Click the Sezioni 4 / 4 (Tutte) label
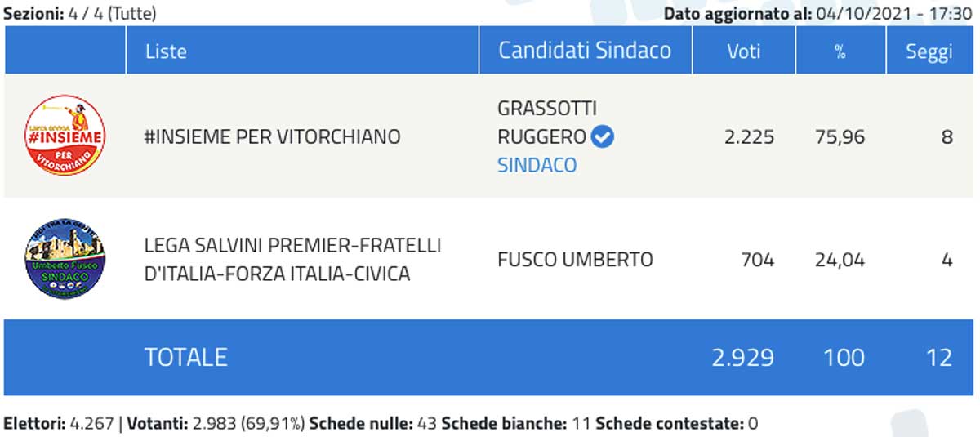Viewport: 980px width, 437px height. (x=80, y=13)
